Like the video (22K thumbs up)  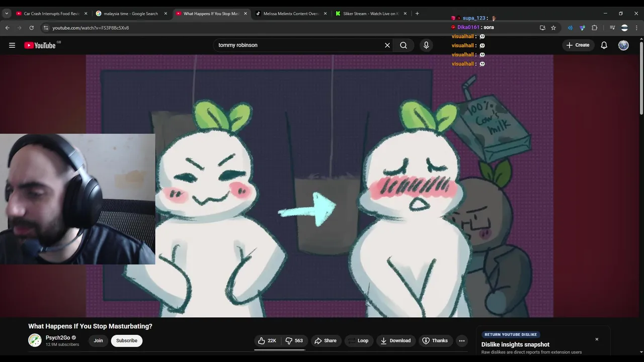(267, 341)
